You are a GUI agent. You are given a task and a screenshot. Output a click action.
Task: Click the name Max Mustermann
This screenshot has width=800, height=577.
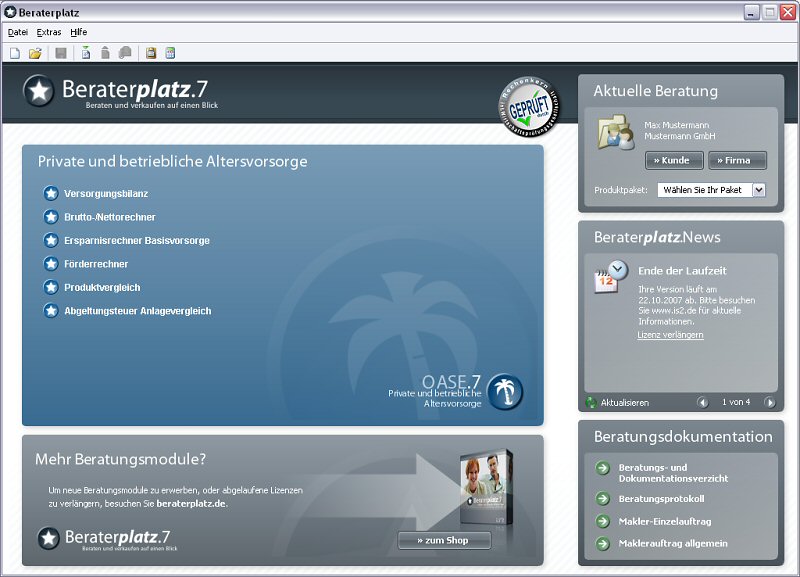tap(677, 125)
